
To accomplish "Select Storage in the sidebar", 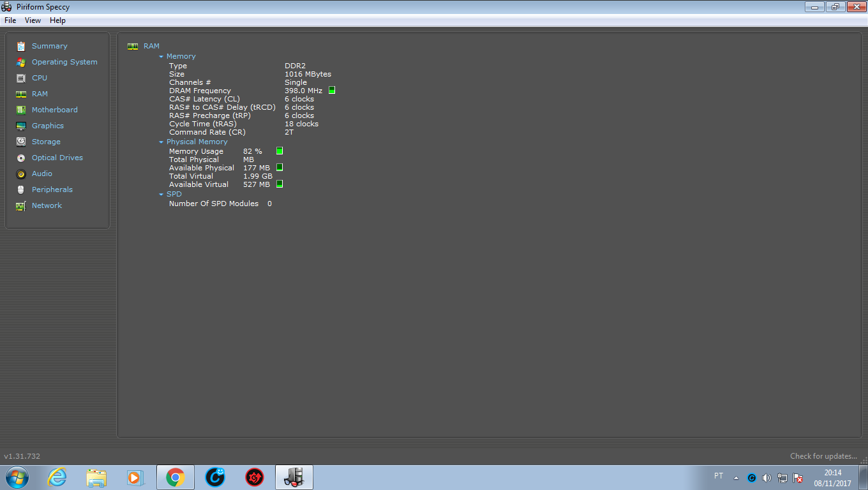I will point(46,142).
